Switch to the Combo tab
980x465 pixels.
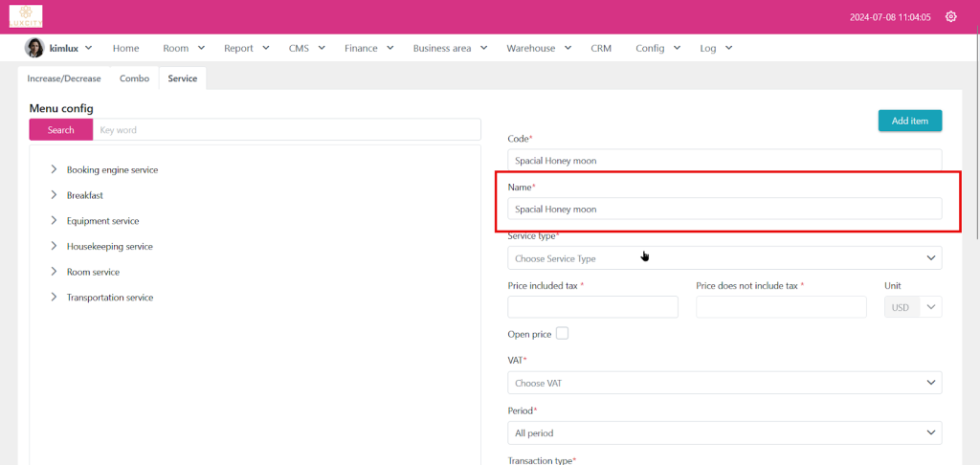click(134, 78)
